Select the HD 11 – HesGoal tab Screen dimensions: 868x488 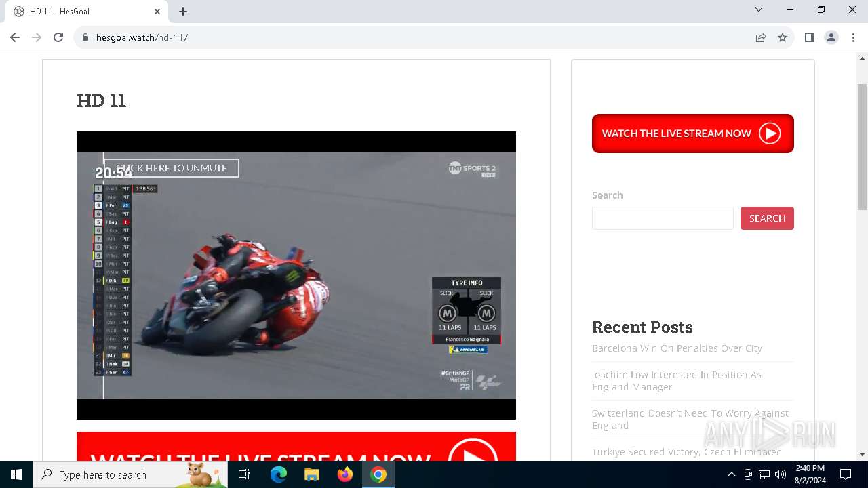click(87, 12)
